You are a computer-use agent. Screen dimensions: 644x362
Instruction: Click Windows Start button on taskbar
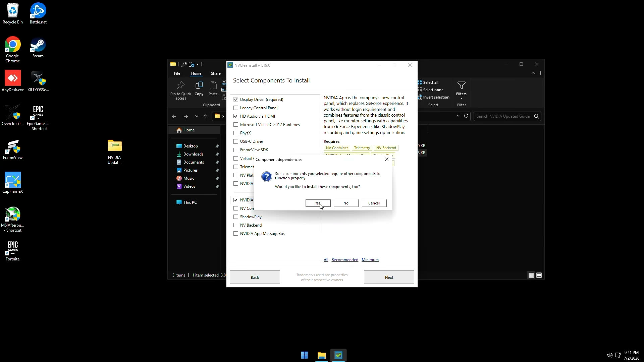tap(304, 355)
